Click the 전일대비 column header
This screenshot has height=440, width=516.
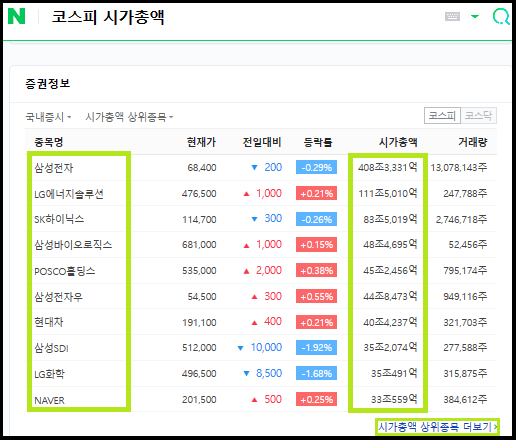pyautogui.click(x=262, y=142)
